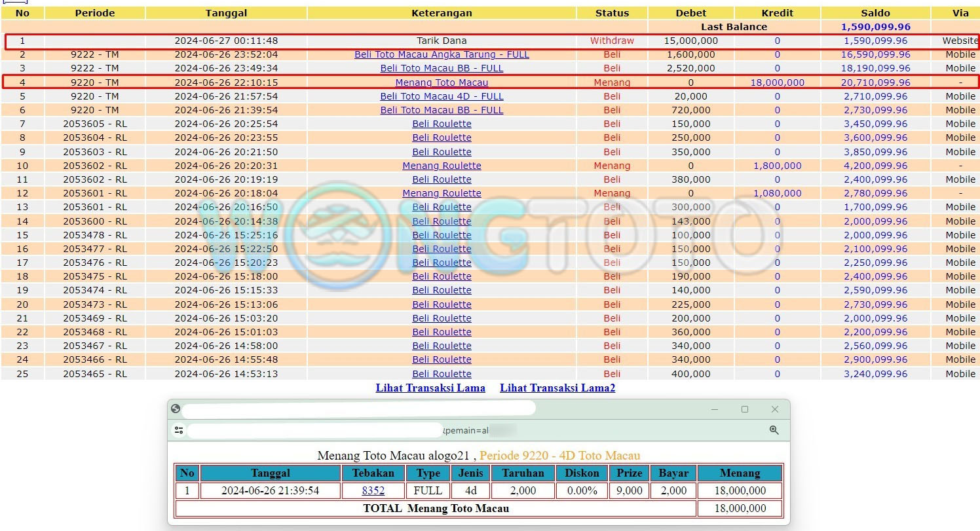Open Menang Roulette link for period 2053602
980x531 pixels.
(442, 166)
